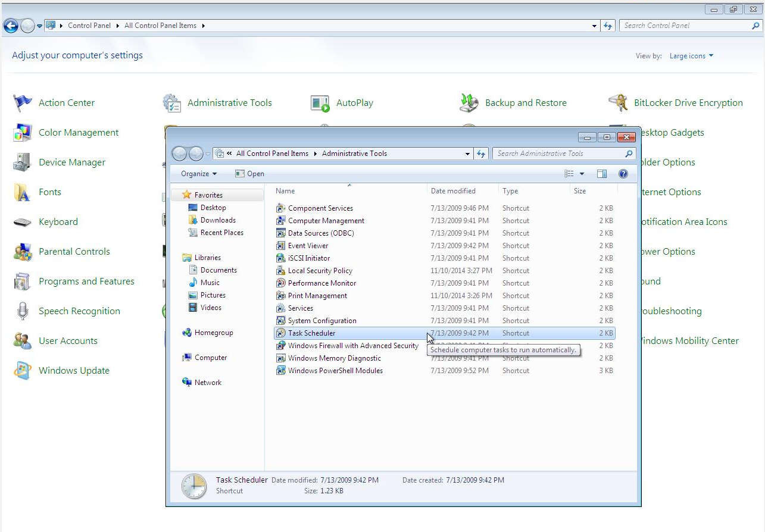Select Data Sources (ODBC) icon
The image size is (765, 532).
coord(281,233)
